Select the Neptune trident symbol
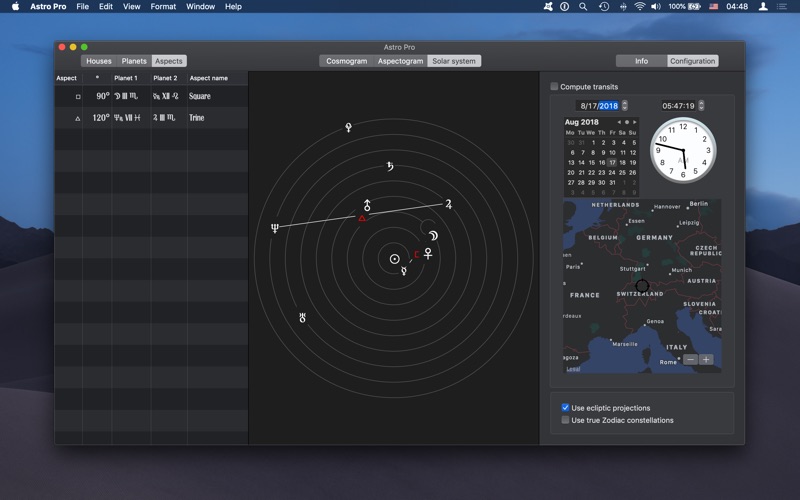800x500 pixels. click(275, 229)
